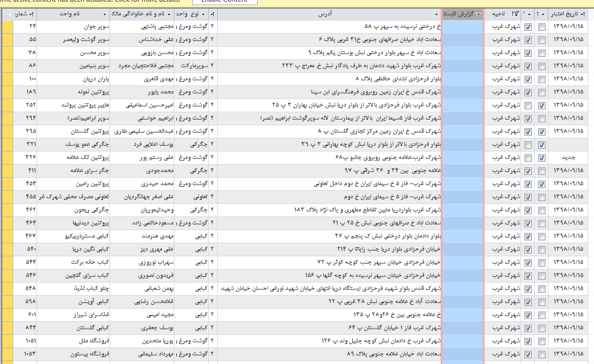Select the ناحیه column header

(x=503, y=14)
